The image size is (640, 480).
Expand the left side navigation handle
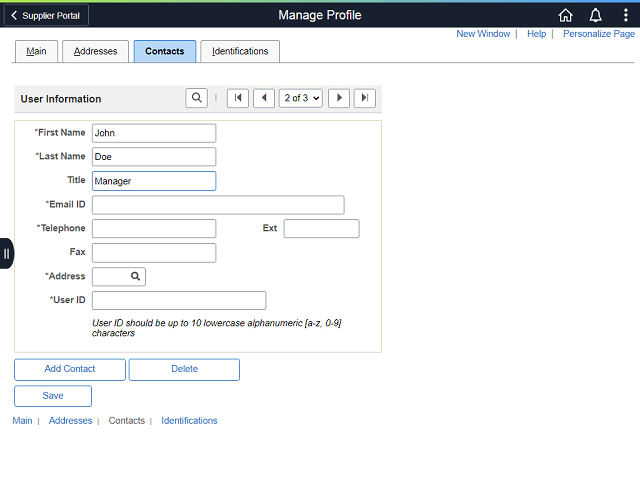7,254
